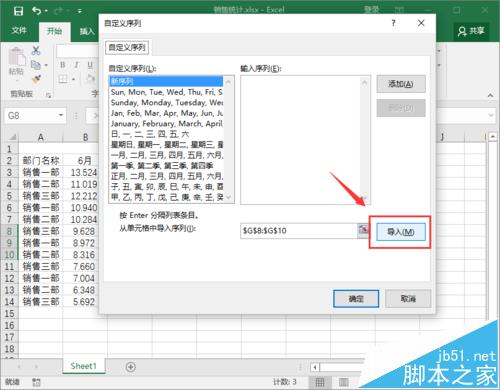Click the import range field $G$8:$G$10
The image size is (500, 390).
click(x=299, y=231)
